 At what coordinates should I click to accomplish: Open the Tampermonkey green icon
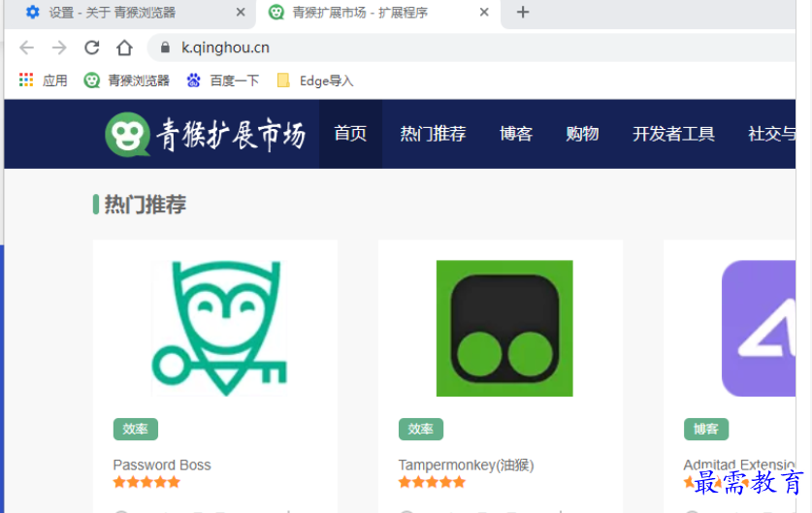pyautogui.click(x=504, y=329)
